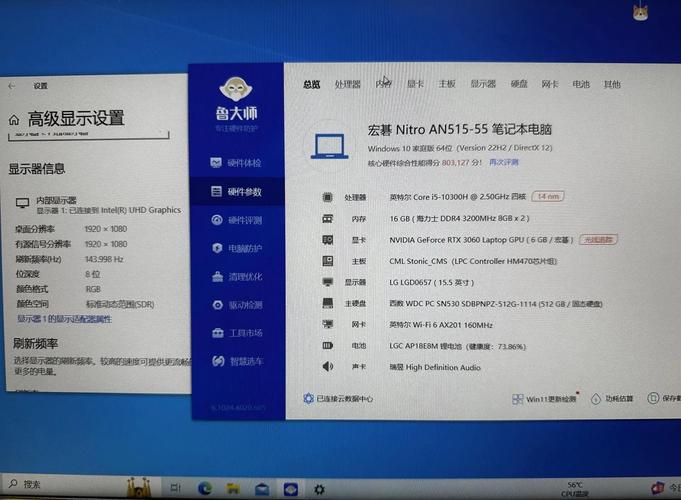This screenshot has height=500, width=681.
Task: Click WDC PC SN530 disk text
Action: [x=496, y=304]
